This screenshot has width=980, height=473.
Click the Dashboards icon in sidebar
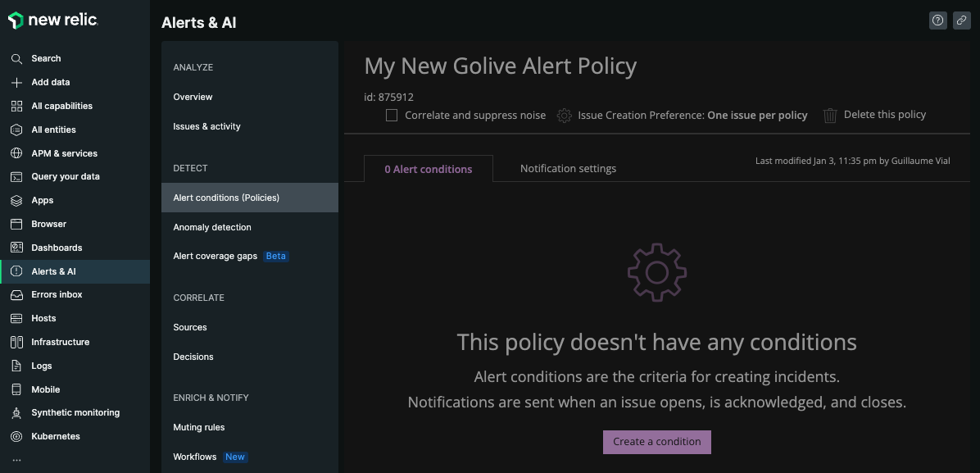point(16,248)
